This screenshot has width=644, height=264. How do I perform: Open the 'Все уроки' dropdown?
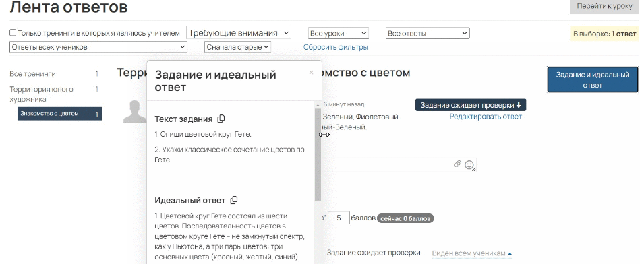point(339,33)
